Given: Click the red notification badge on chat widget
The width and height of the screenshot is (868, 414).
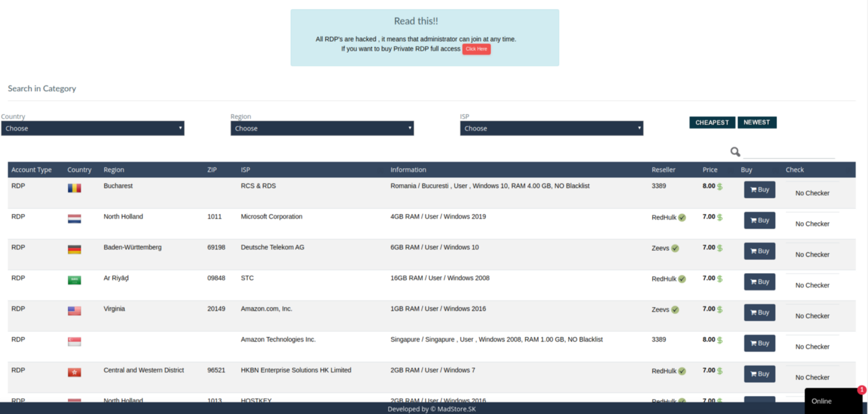Looking at the screenshot, I should tap(862, 390).
